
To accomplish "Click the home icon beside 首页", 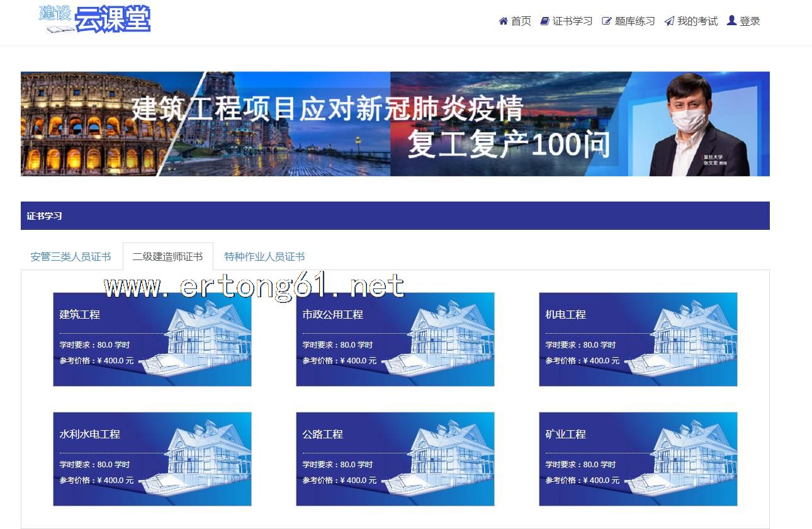I will tap(503, 21).
